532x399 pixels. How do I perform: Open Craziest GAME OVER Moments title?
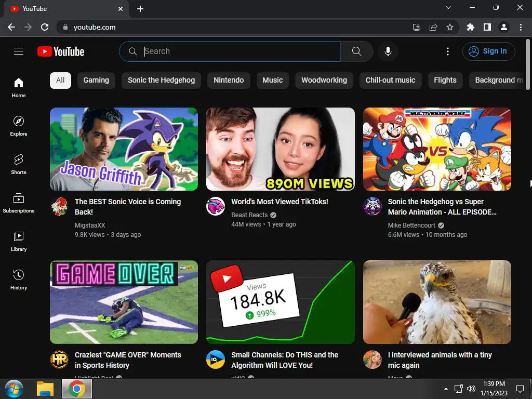(128, 360)
